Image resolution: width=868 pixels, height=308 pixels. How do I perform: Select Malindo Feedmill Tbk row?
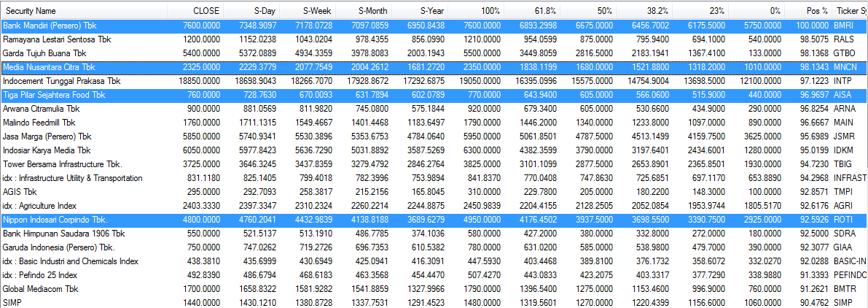click(x=434, y=123)
